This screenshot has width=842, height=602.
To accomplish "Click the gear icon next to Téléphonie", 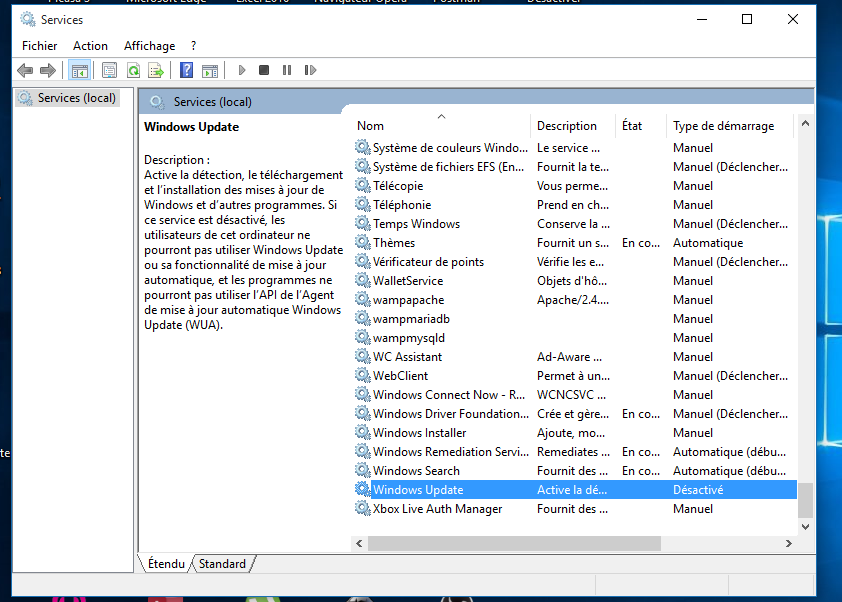I will [363, 204].
